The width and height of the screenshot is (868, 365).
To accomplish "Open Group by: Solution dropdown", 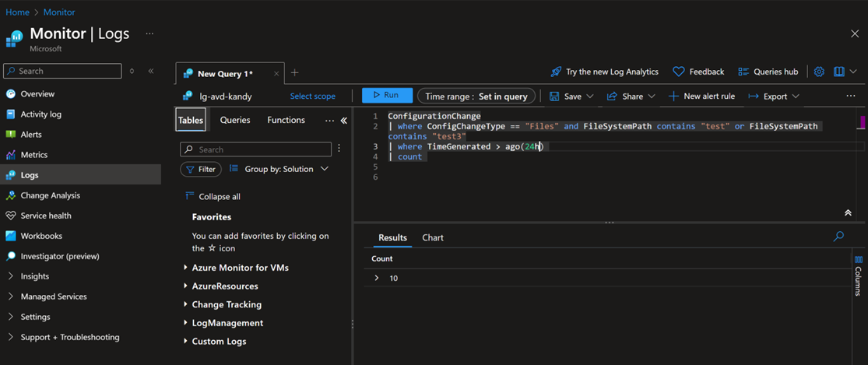I will coord(279,169).
